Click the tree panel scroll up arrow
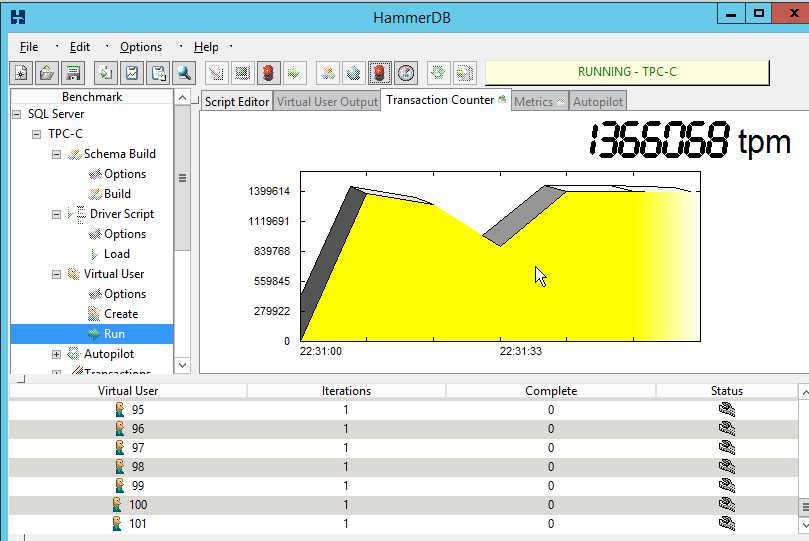 tap(182, 97)
